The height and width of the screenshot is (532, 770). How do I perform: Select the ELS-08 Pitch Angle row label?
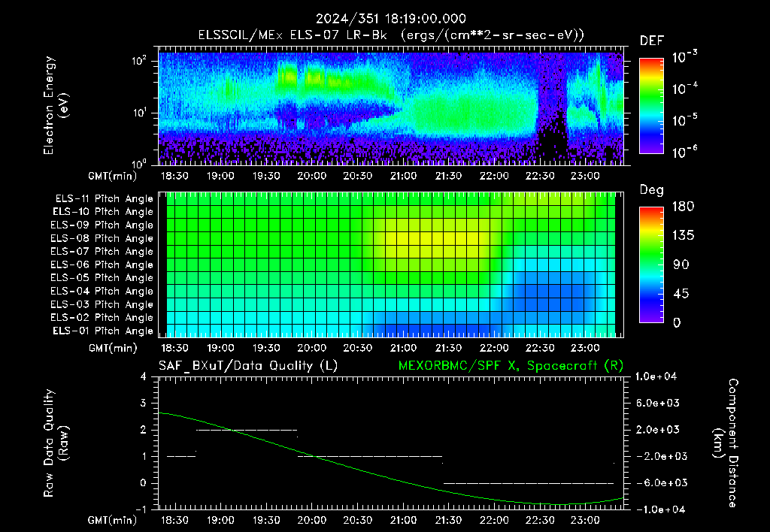(102, 238)
